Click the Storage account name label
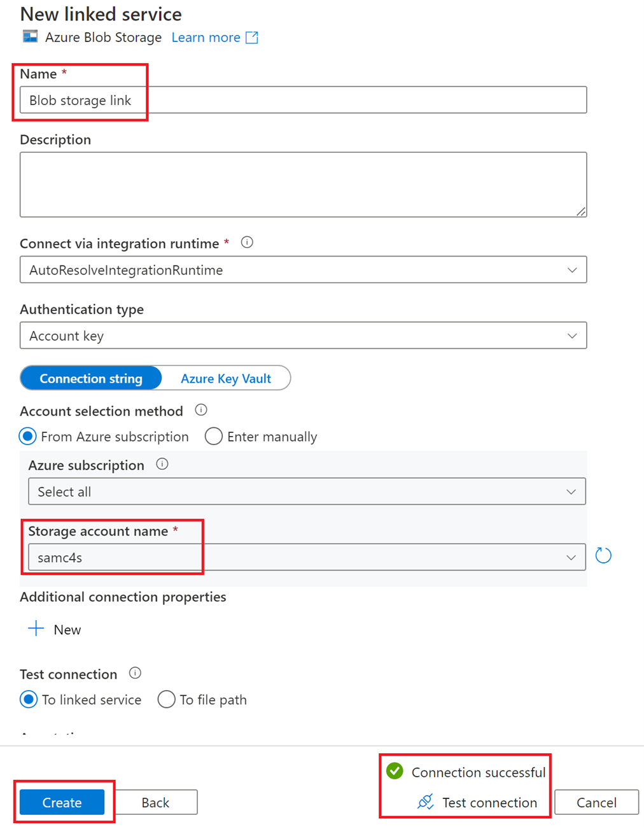Screen dimensions: 644x827 click(x=98, y=531)
